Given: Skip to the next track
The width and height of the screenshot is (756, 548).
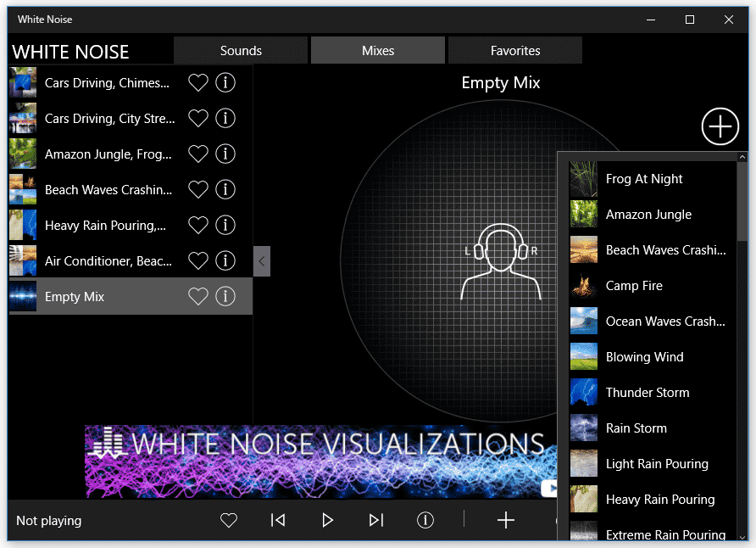Looking at the screenshot, I should pos(376,520).
